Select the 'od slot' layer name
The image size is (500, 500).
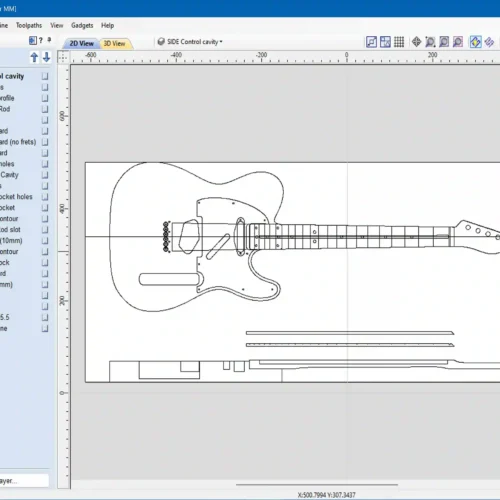click(10, 230)
